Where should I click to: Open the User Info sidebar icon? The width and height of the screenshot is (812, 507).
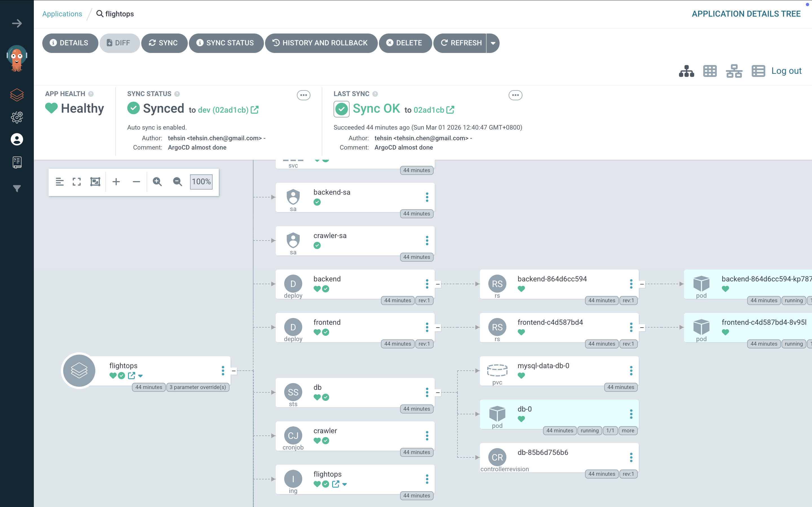coord(17,139)
